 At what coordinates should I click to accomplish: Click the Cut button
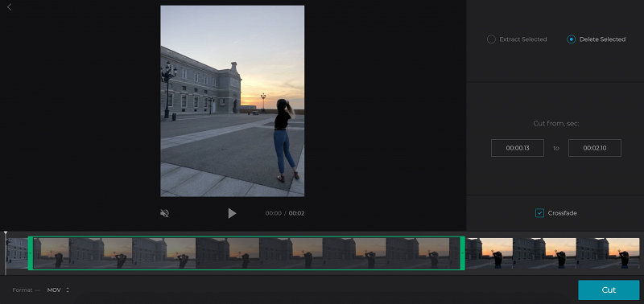click(609, 290)
